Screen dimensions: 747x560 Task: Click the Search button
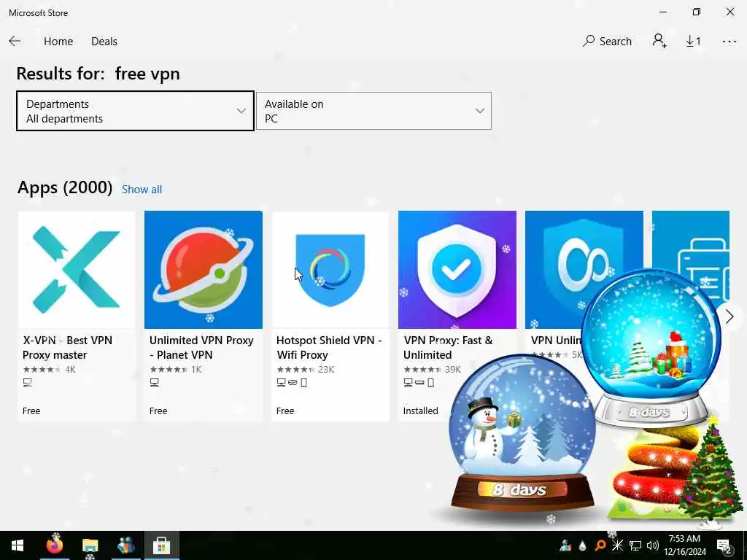point(607,42)
